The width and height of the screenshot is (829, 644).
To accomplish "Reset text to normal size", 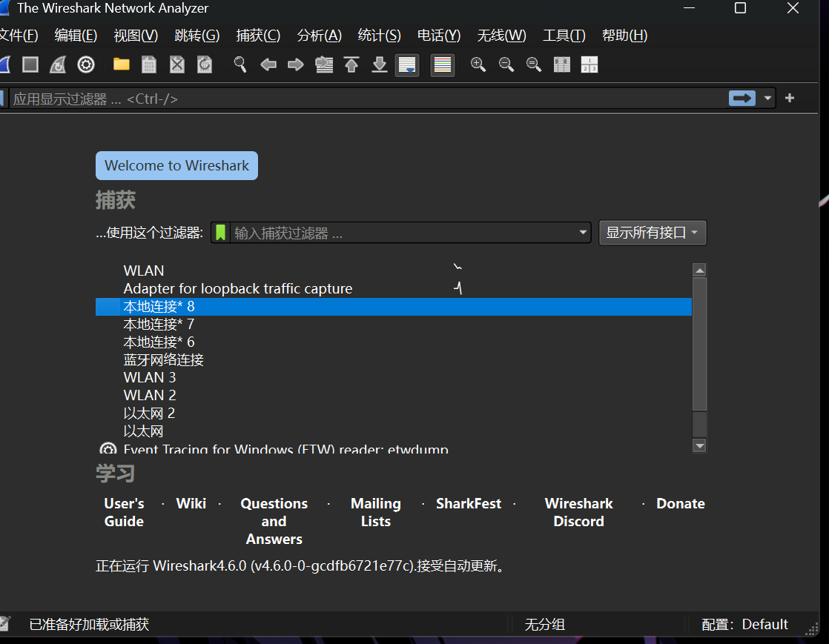I will 533,65.
